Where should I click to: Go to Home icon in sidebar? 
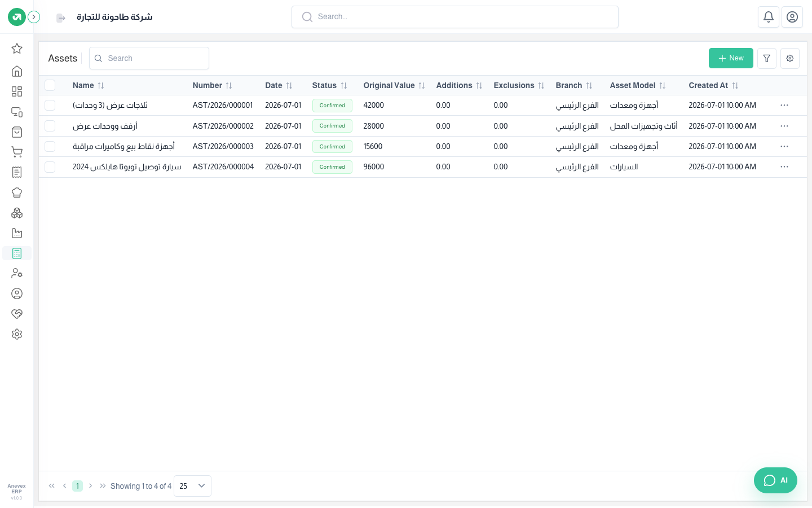tap(17, 71)
